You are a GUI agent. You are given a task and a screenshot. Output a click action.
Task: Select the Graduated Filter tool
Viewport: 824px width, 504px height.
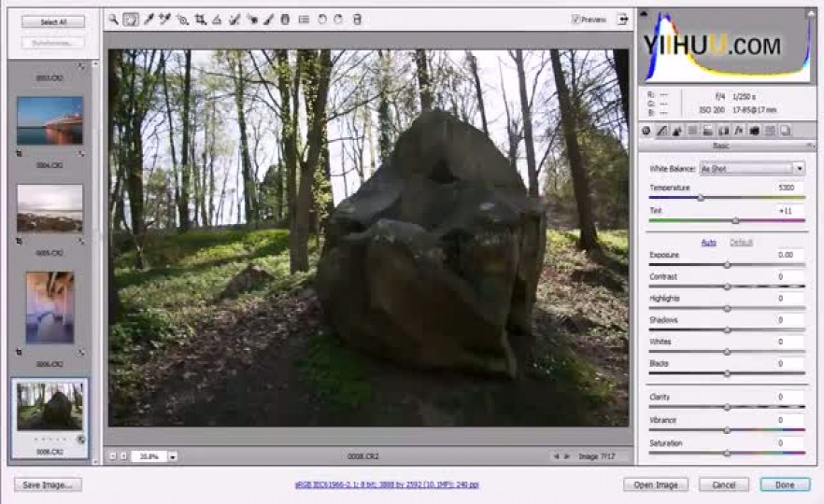click(285, 20)
